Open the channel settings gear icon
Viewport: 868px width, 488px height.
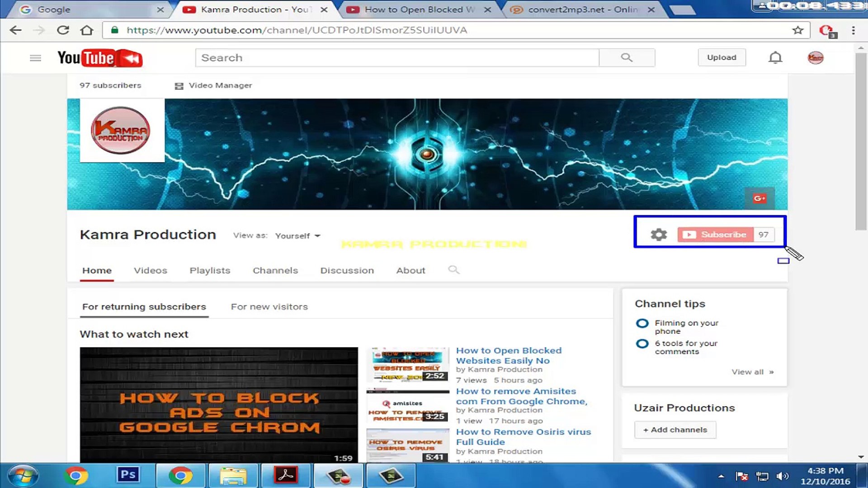pyautogui.click(x=658, y=235)
